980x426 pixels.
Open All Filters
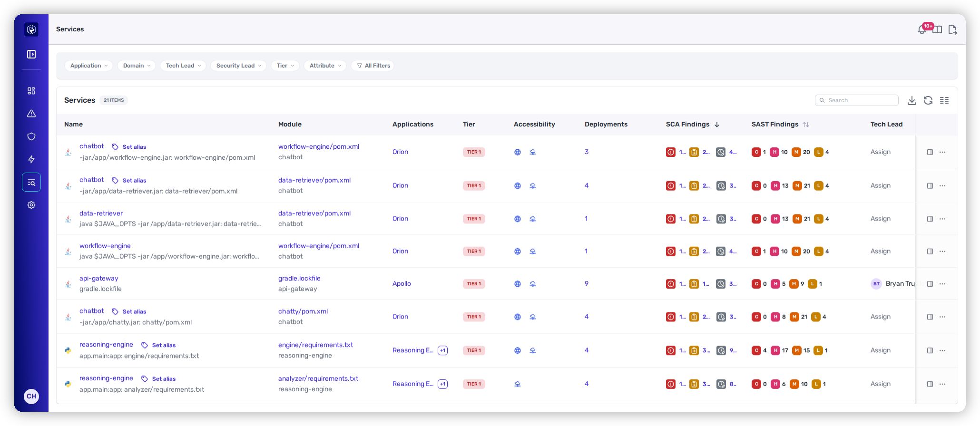coord(373,66)
